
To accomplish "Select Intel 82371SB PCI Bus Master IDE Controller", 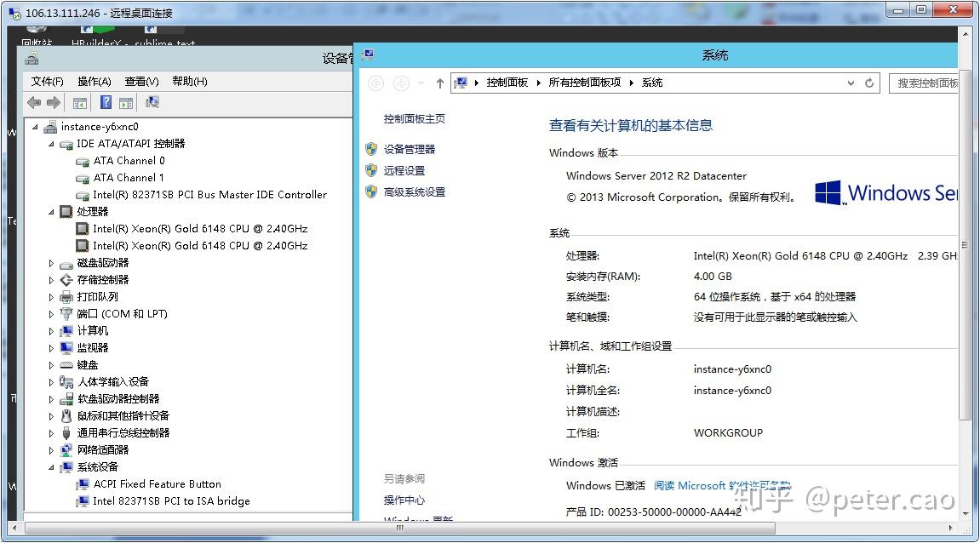I will [210, 194].
